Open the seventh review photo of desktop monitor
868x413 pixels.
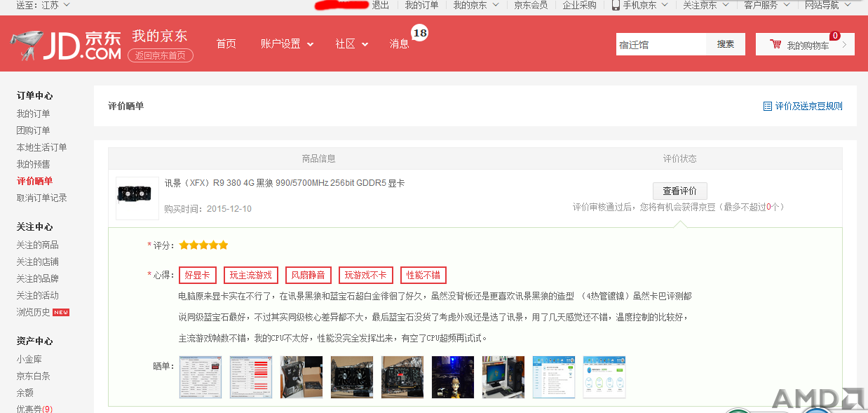[503, 377]
